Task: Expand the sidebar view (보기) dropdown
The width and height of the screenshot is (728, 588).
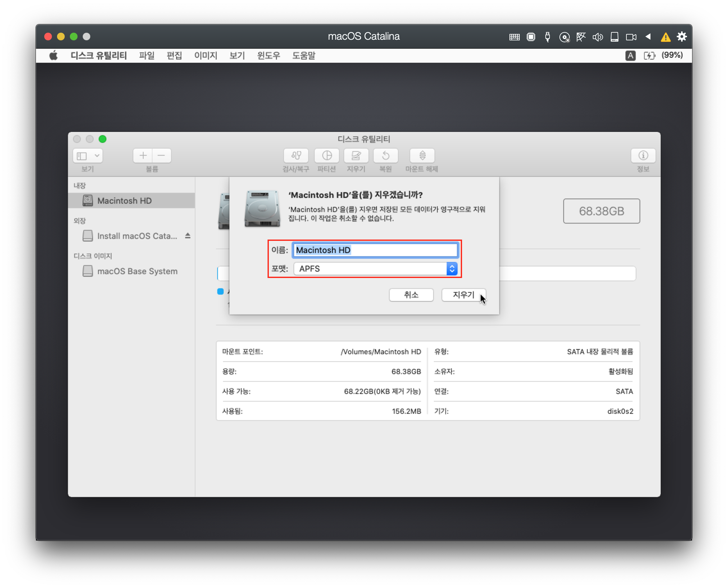Action: pos(96,156)
